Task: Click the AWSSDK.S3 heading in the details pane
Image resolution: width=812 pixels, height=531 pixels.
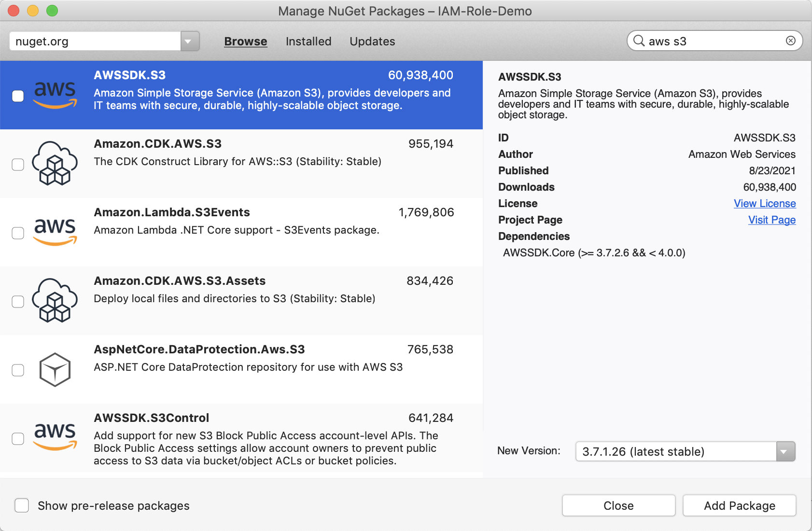Action: tap(530, 77)
